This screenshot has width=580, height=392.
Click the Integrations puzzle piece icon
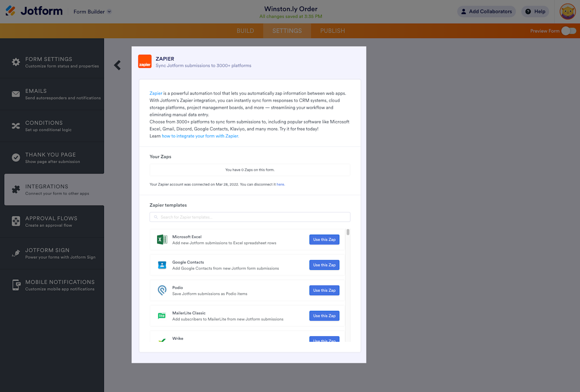(16, 190)
